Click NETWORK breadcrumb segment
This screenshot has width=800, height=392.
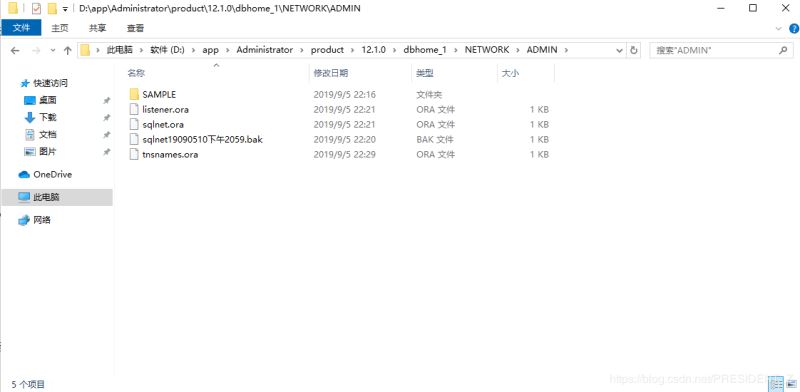pyautogui.click(x=487, y=50)
